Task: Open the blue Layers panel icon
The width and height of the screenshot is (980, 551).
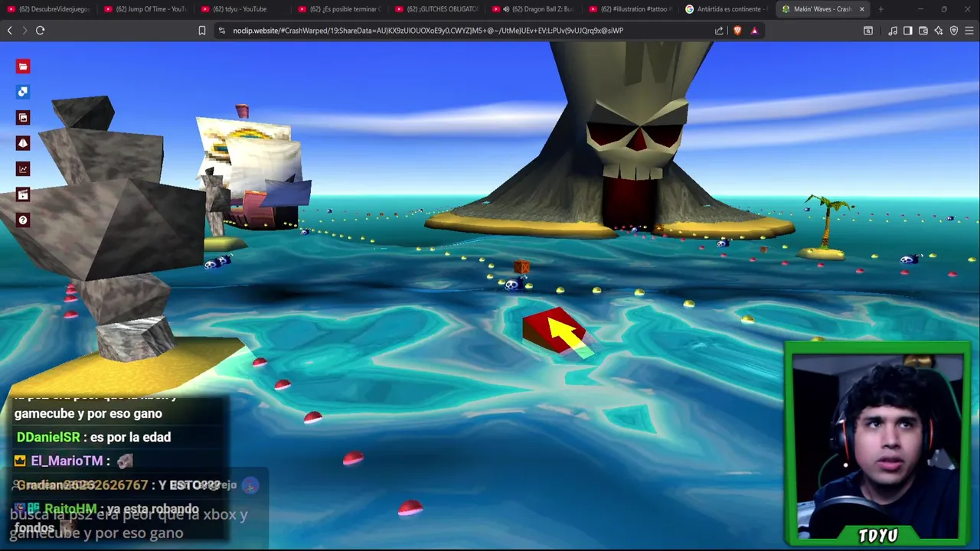Action: (x=23, y=92)
